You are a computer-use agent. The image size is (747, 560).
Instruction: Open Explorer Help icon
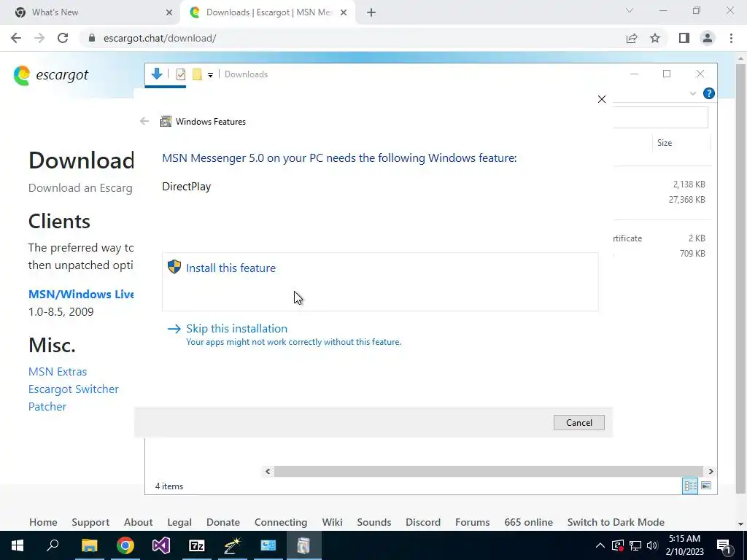[708, 93]
